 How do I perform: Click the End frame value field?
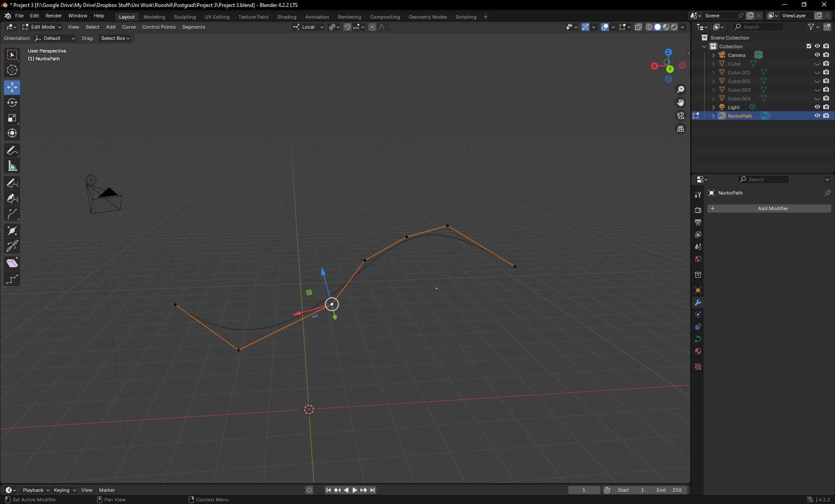pos(669,490)
